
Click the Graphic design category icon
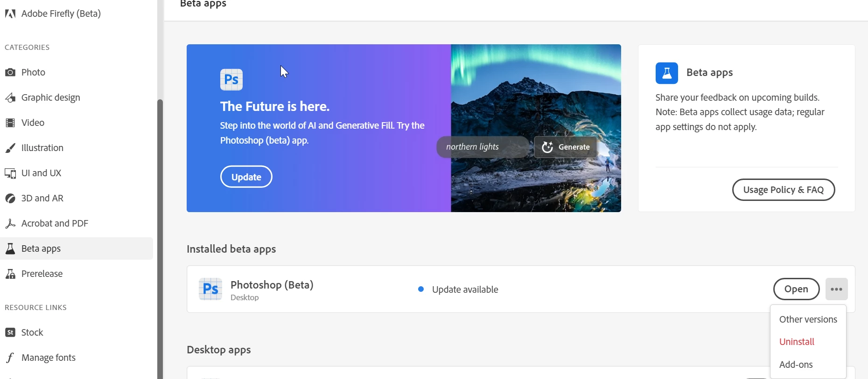pos(10,97)
